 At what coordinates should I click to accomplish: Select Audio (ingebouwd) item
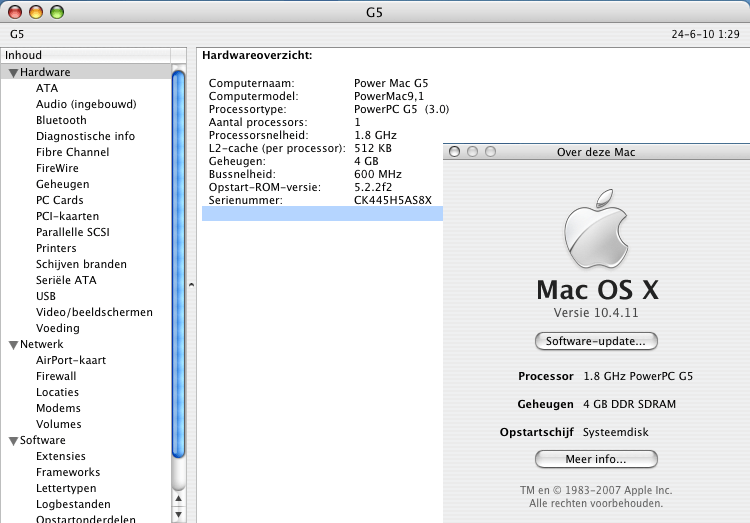(86, 104)
